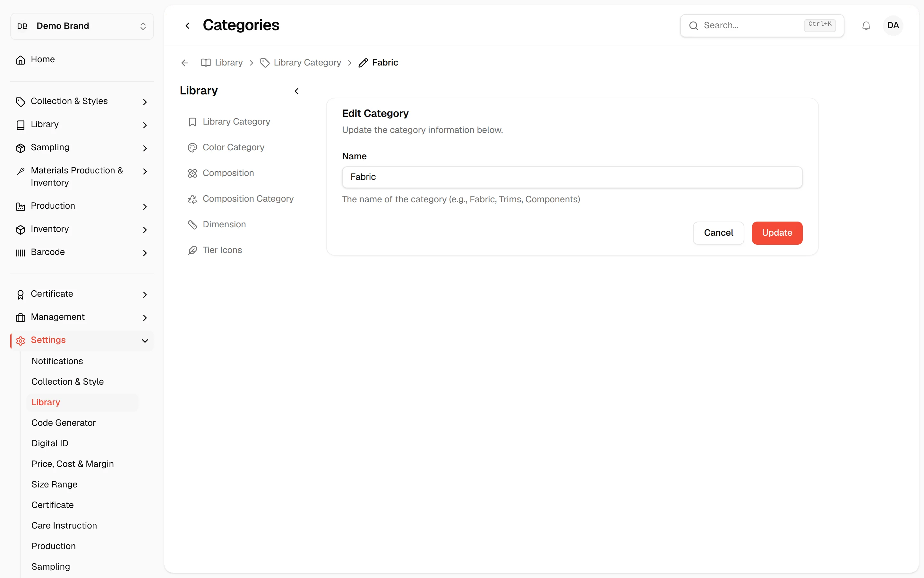Expand the Sampling menu chevron
The width and height of the screenshot is (924, 578).
coord(145,148)
